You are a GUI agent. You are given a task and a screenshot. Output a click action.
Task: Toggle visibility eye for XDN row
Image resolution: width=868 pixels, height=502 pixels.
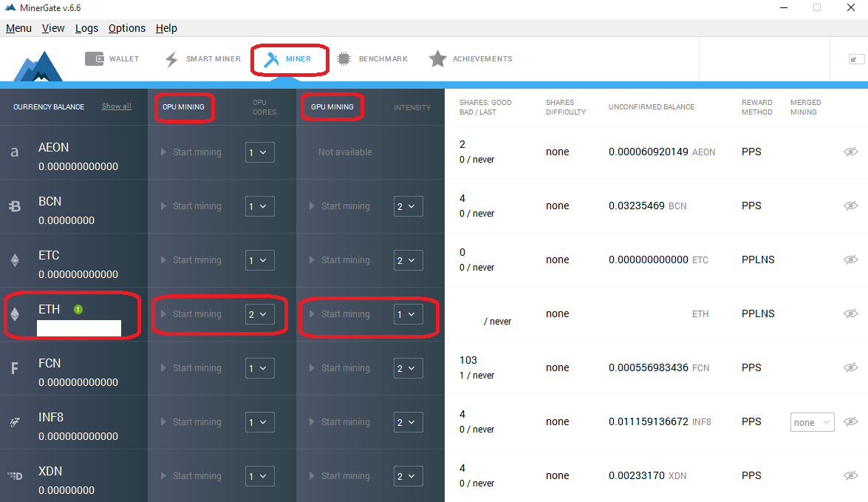coord(851,475)
